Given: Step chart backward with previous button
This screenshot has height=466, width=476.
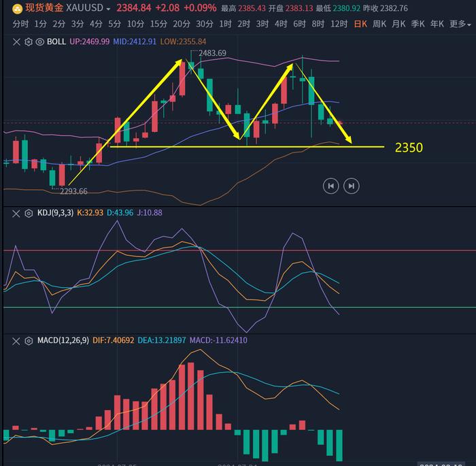Looking at the screenshot, I should click(x=330, y=185).
